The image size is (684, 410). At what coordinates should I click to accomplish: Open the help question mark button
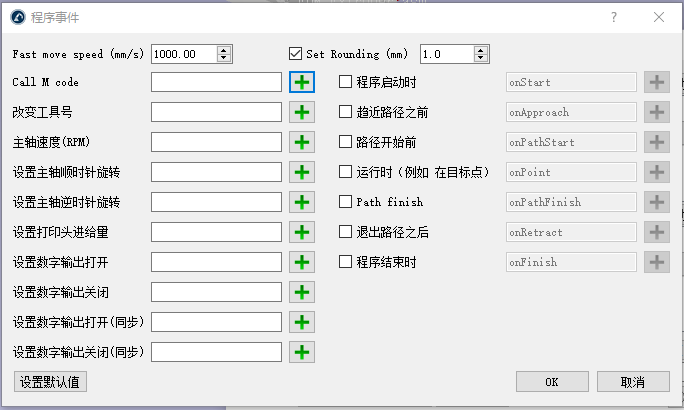pos(614,17)
